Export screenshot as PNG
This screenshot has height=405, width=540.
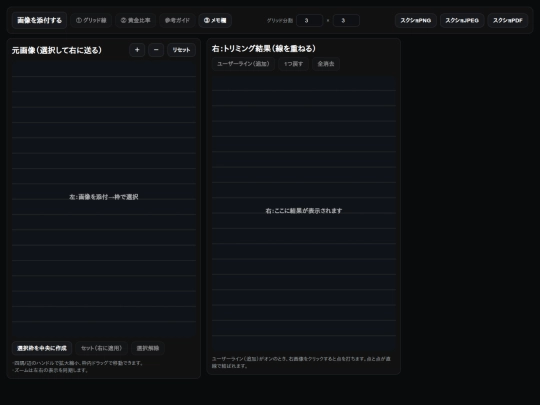click(x=416, y=20)
